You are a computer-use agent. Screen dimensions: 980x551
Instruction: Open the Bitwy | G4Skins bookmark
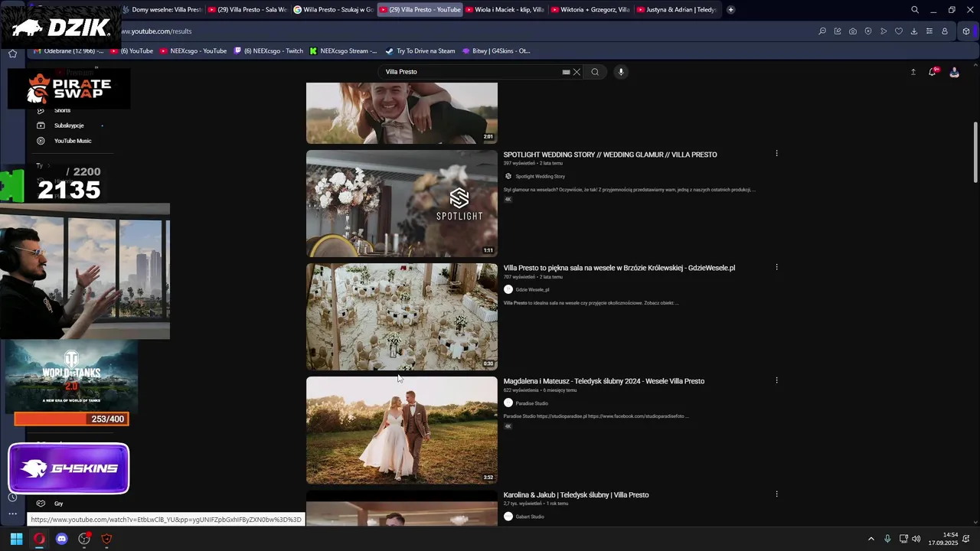496,51
